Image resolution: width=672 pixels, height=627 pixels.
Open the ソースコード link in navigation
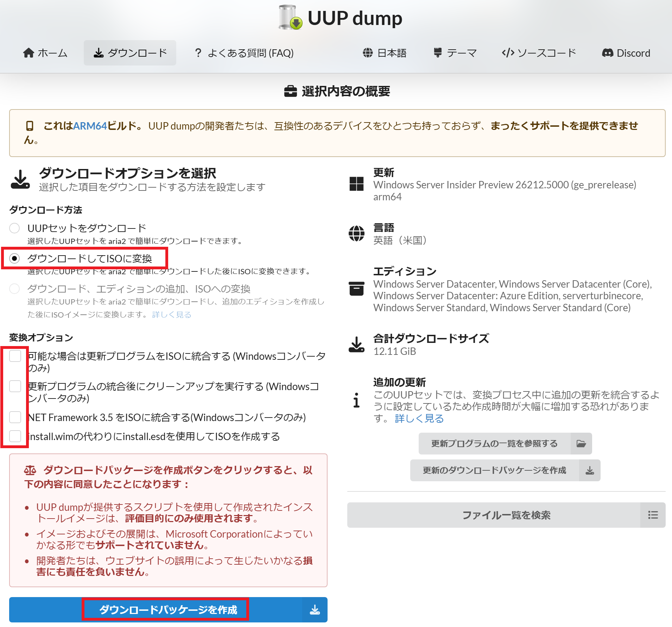pyautogui.click(x=539, y=53)
